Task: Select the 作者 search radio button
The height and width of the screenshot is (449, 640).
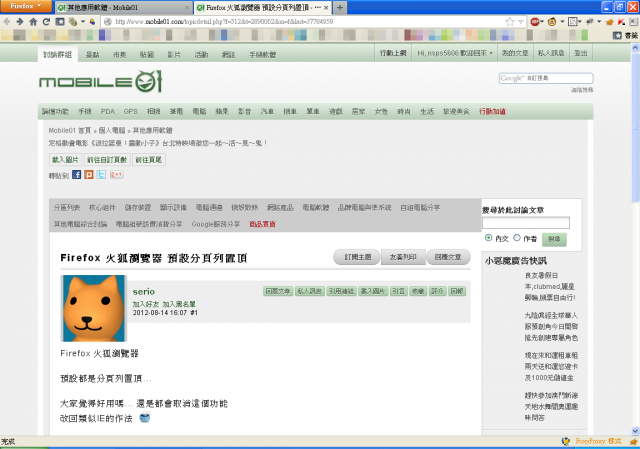Action: pos(517,238)
